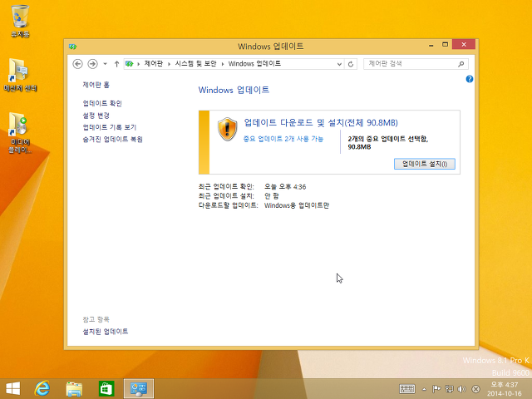The height and width of the screenshot is (399, 532).
Task: Click the 2개의 중요 업데이트 선택함 text
Action: 388,143
